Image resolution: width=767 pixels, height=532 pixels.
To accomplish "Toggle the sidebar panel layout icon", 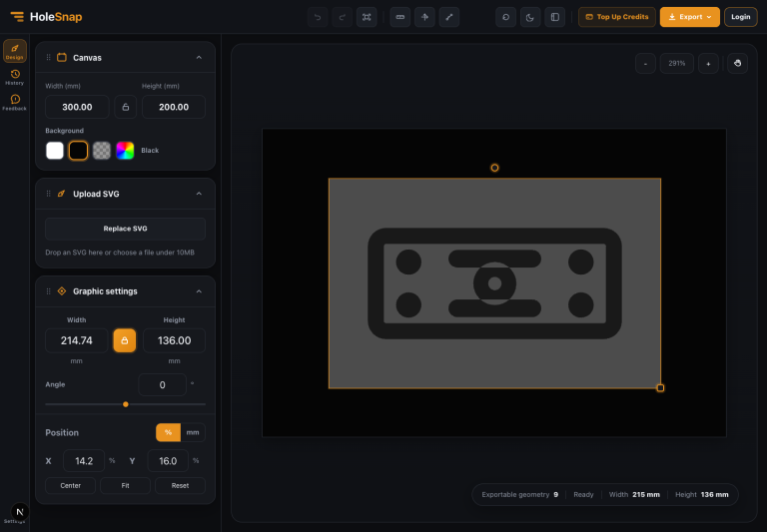I will [x=554, y=17].
